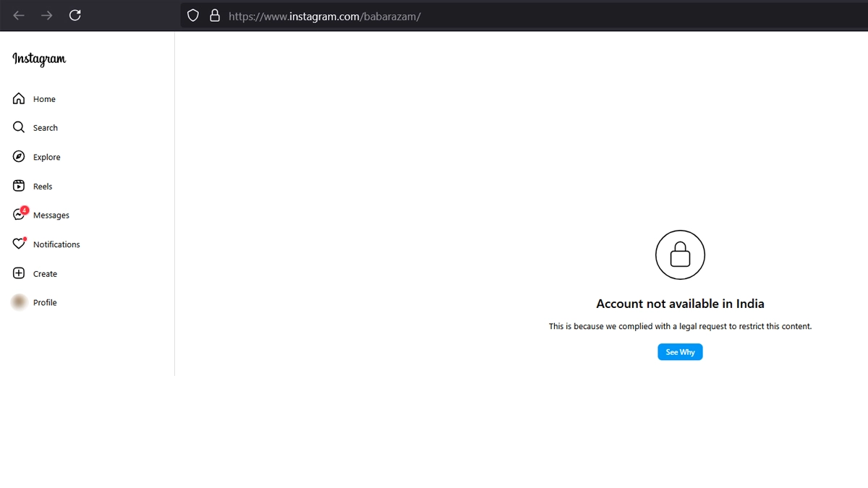Click the large circled lock icon
Image resolution: width=868 pixels, height=488 pixels.
coord(680,255)
